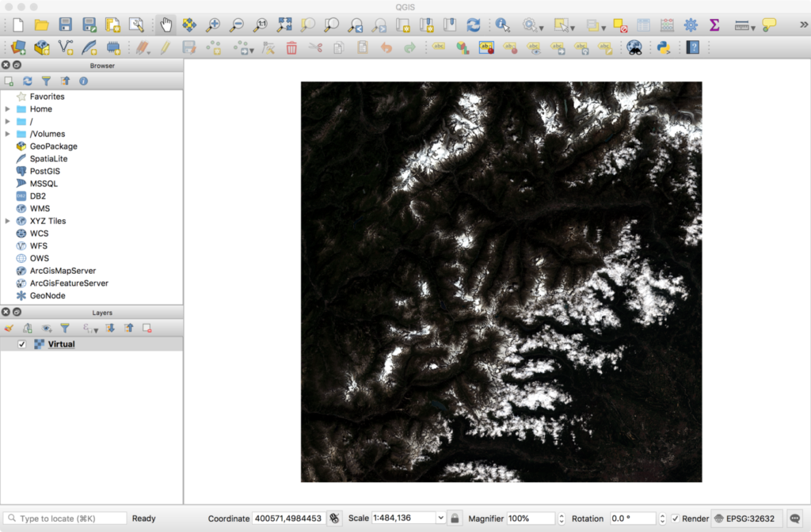Show the statistical summary sigma icon
The width and height of the screenshot is (811, 532).
tap(714, 25)
